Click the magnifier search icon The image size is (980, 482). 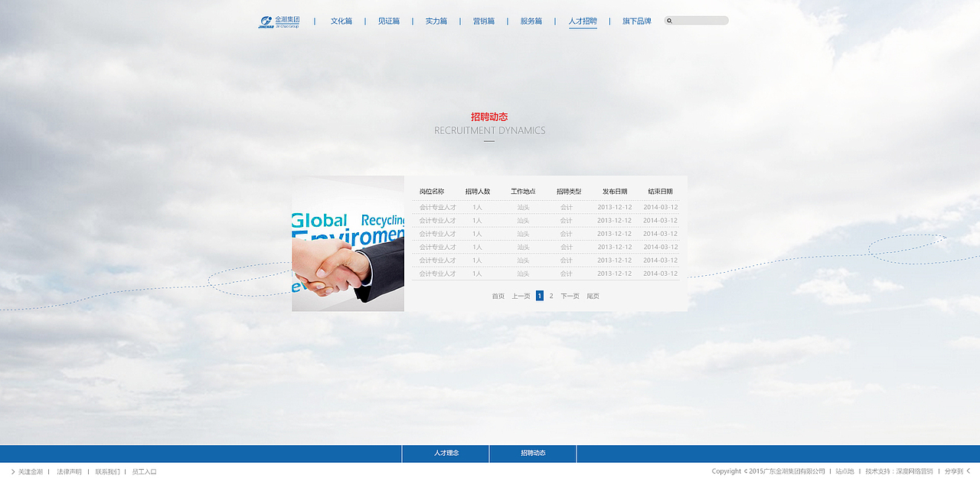tap(669, 21)
